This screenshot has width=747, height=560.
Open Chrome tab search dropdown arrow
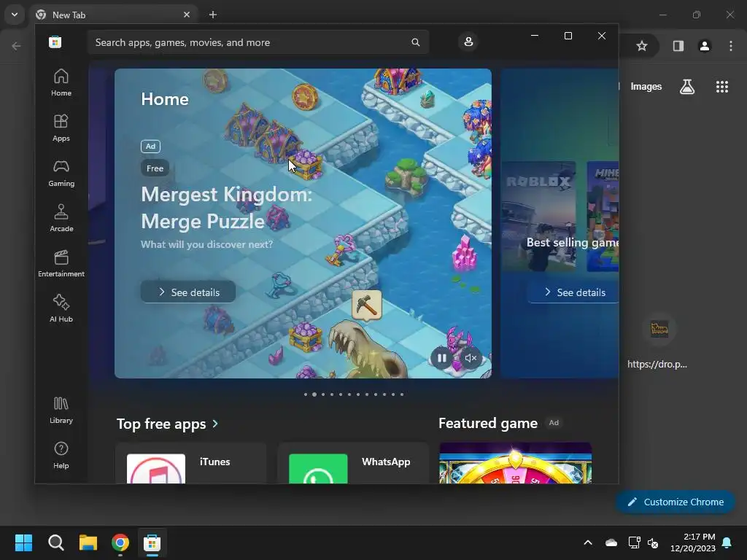click(15, 15)
